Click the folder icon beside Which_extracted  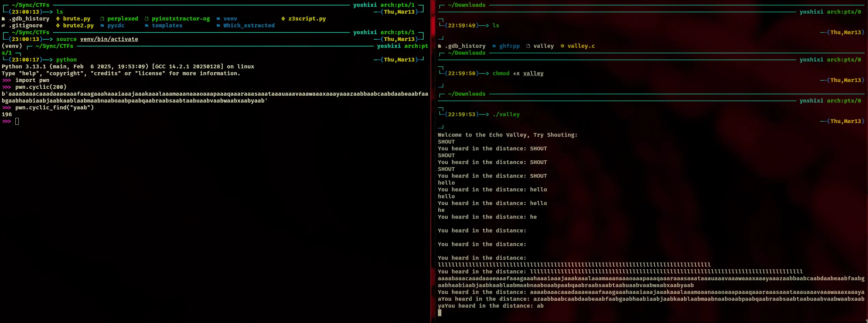218,26
